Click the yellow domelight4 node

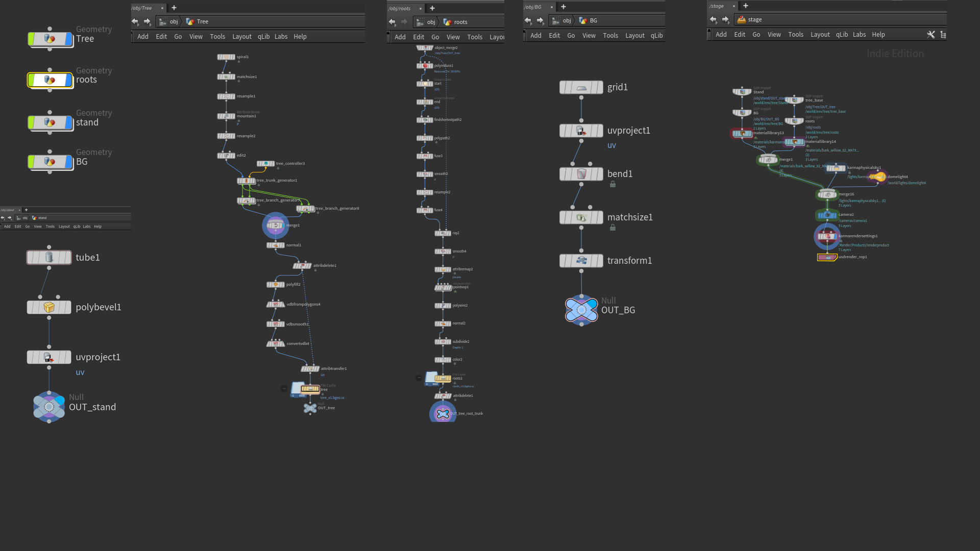tap(879, 177)
